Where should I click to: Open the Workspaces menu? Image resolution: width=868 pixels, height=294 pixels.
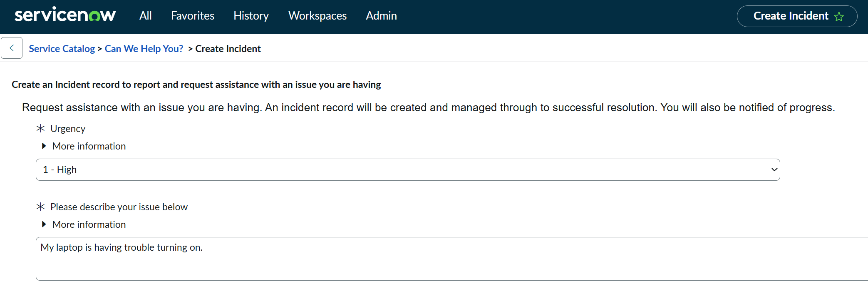tap(317, 16)
